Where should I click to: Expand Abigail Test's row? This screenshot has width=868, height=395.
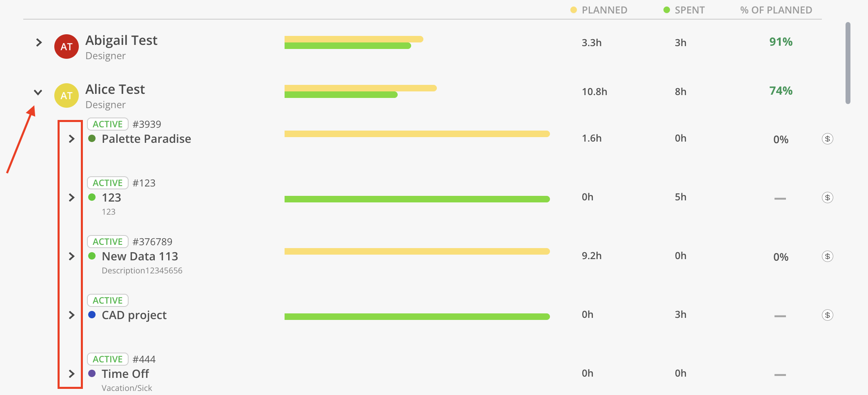click(x=39, y=42)
